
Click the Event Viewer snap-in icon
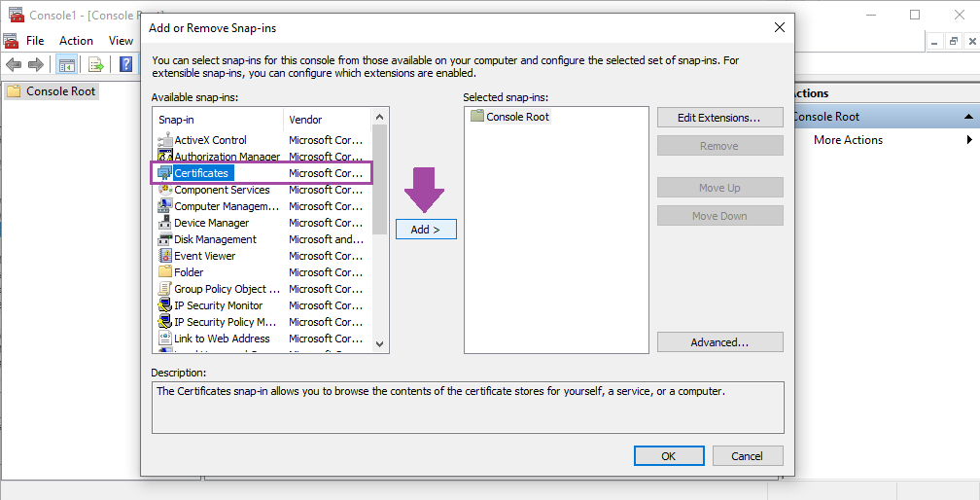coord(165,256)
